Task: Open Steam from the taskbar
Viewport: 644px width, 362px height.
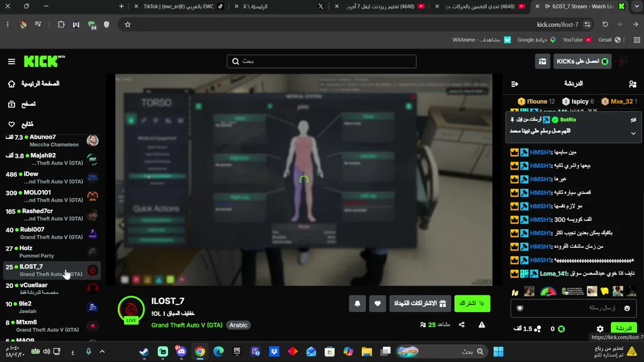Action: tap(144, 351)
